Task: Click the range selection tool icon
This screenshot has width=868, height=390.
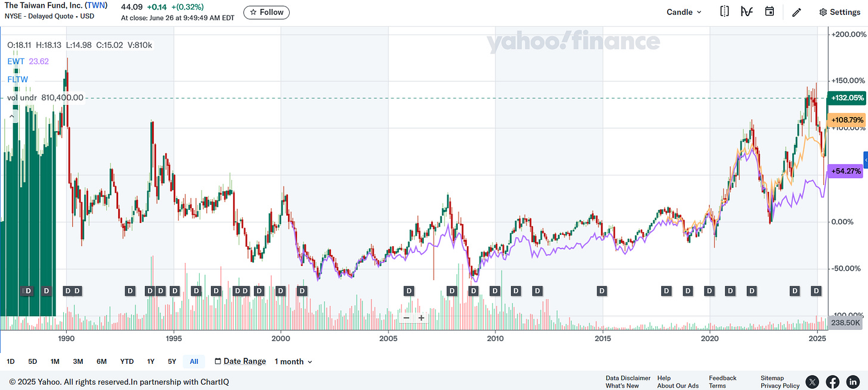Action: click(724, 11)
